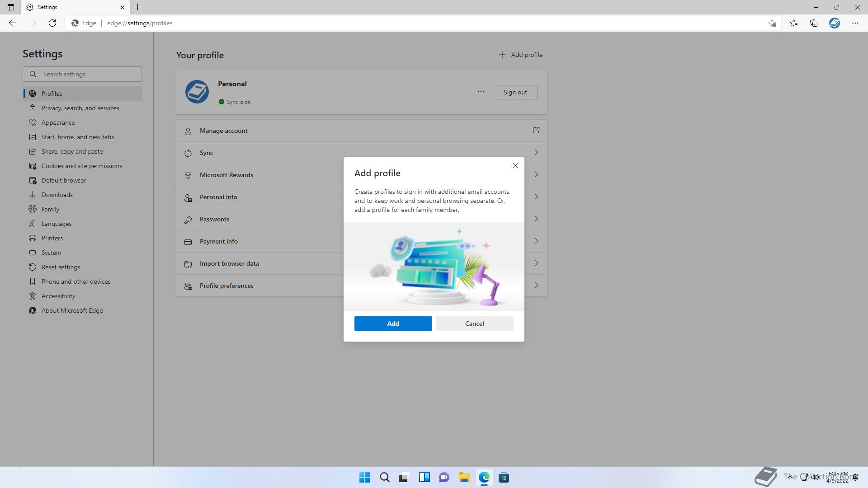868x488 pixels.
Task: Open Family settings
Action: point(82,209)
